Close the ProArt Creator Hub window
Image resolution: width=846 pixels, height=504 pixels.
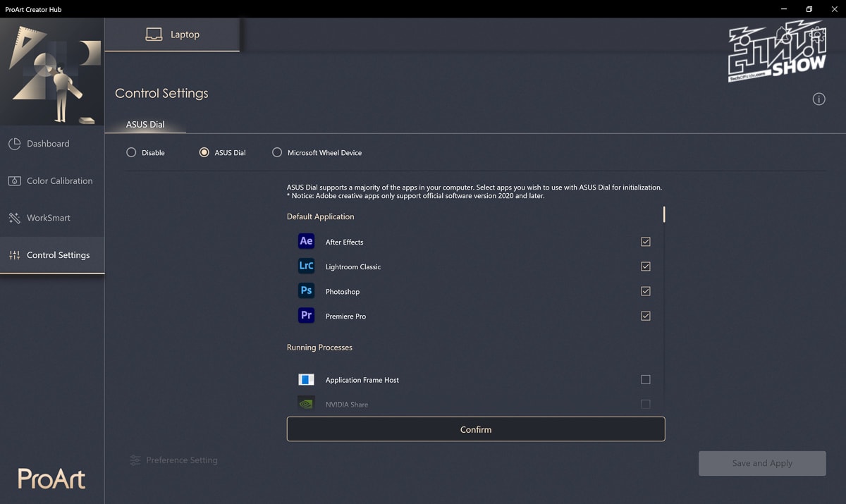(833, 9)
